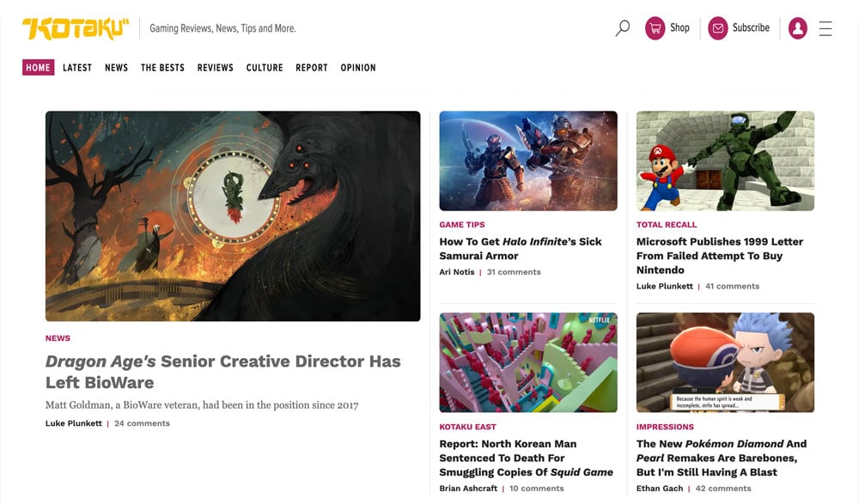
Task: Click the Shop cart icon
Action: click(x=655, y=27)
